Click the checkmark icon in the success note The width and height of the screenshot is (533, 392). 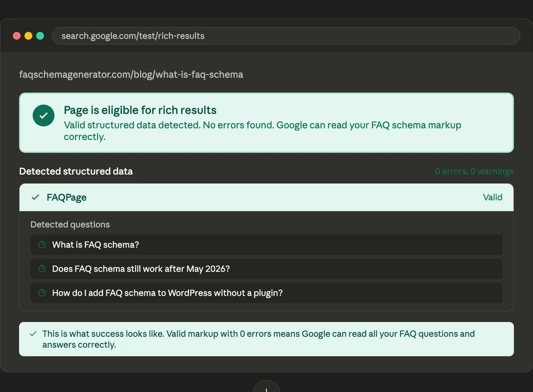33,334
